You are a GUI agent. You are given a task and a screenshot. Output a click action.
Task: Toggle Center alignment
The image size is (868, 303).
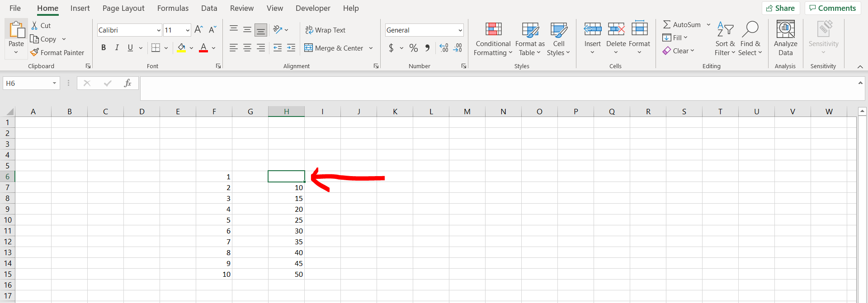pyautogui.click(x=247, y=47)
